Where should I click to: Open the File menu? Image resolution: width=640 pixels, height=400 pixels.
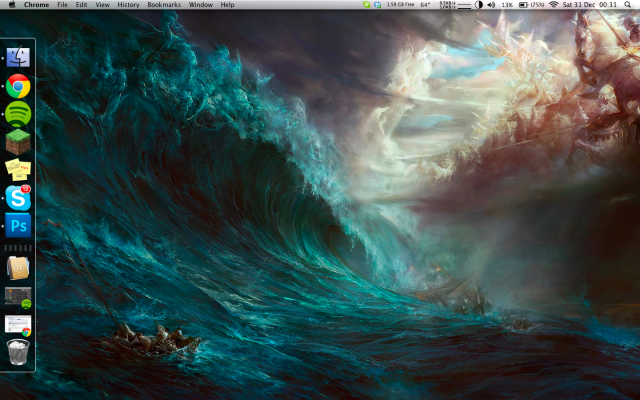tap(62, 5)
